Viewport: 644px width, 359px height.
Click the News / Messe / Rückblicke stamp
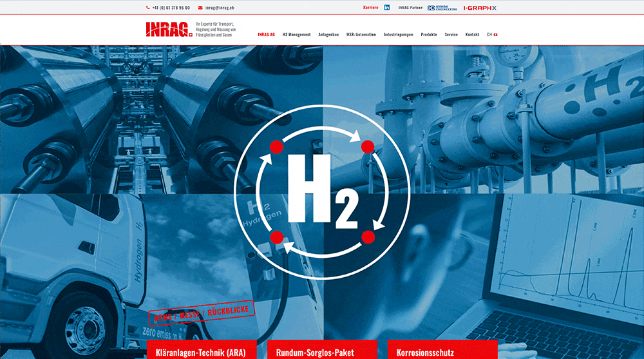click(x=202, y=314)
